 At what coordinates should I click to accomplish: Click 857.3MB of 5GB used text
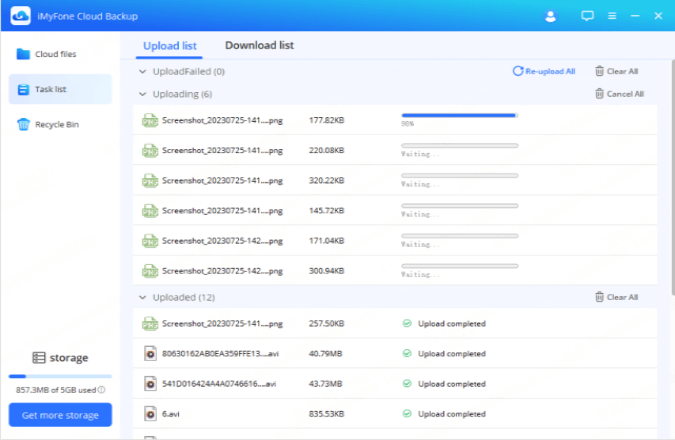56,390
